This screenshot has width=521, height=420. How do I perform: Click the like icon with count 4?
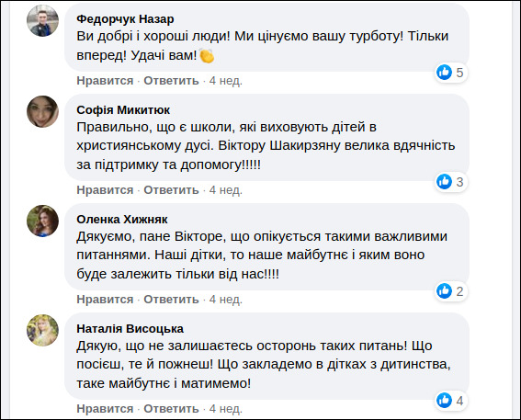coord(444,401)
